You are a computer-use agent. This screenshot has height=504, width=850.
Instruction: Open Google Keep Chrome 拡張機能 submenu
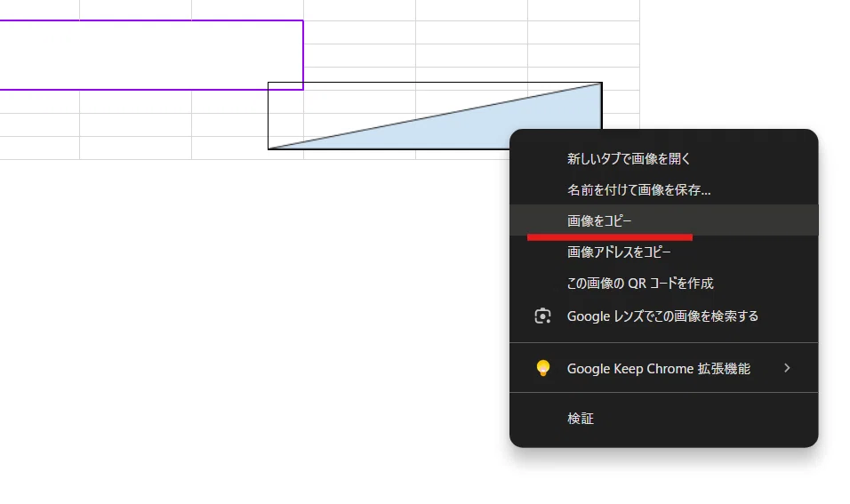[663, 369]
